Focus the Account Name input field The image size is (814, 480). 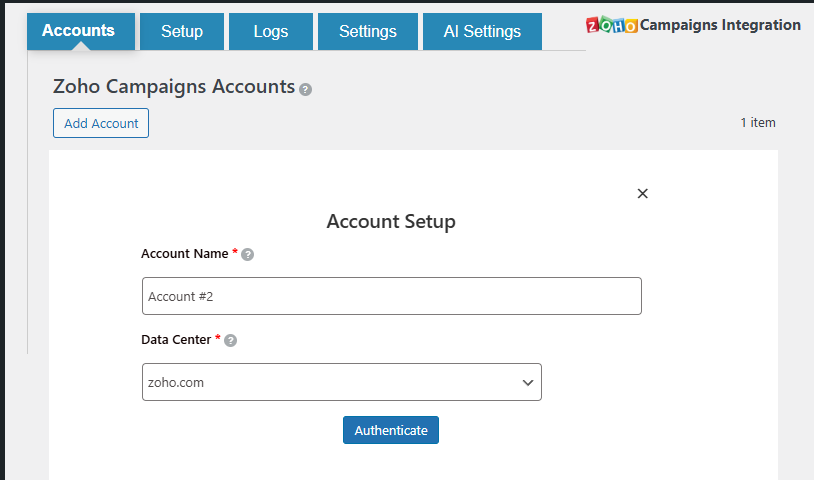(x=391, y=296)
